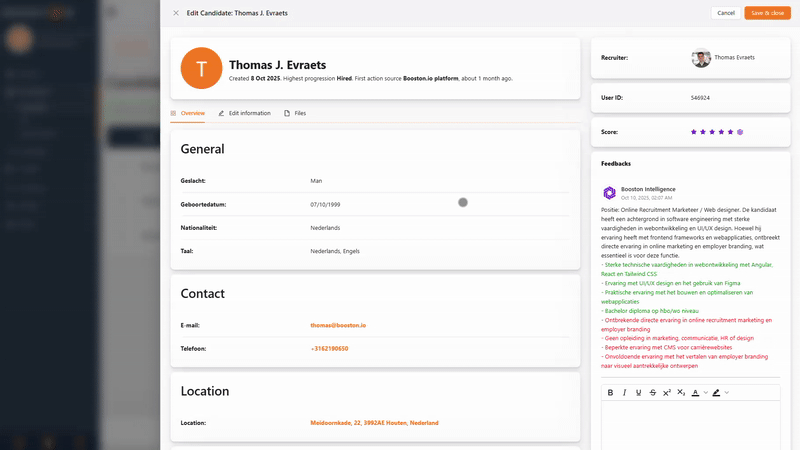The width and height of the screenshot is (800, 450).
Task: Click the text color A button
Action: pyautogui.click(x=695, y=392)
